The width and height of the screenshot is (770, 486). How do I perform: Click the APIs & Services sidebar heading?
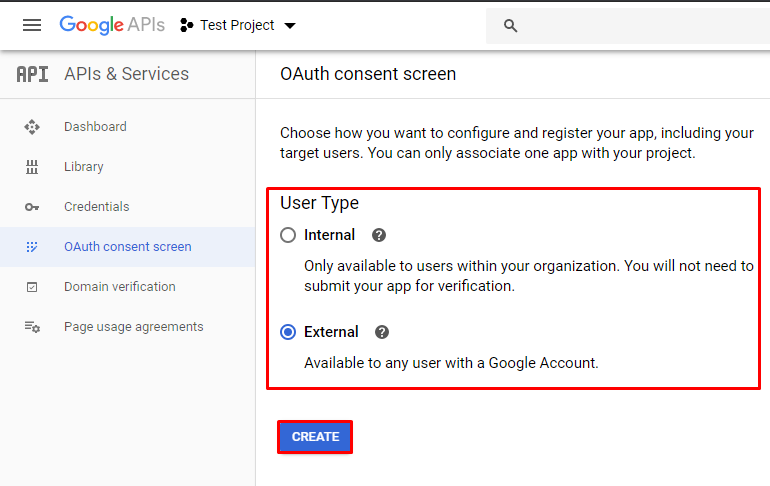126,74
